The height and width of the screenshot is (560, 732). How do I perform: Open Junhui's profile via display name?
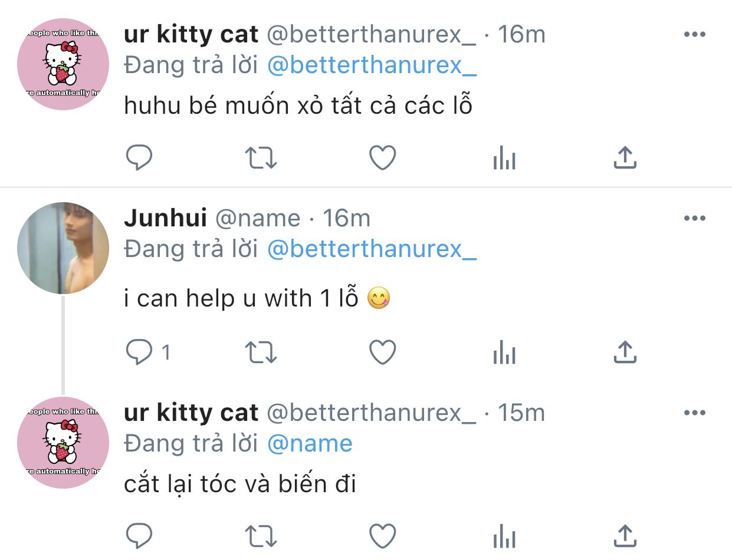tap(165, 219)
